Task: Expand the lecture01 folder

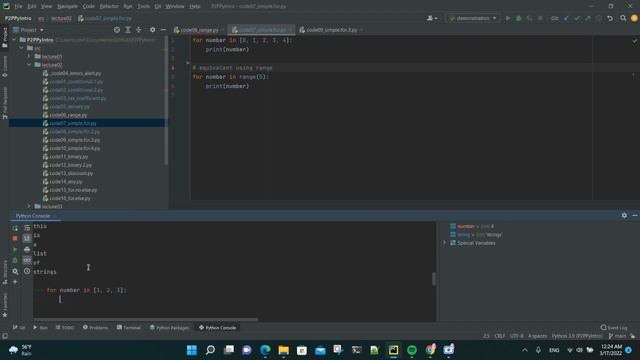Action: click(x=29, y=56)
